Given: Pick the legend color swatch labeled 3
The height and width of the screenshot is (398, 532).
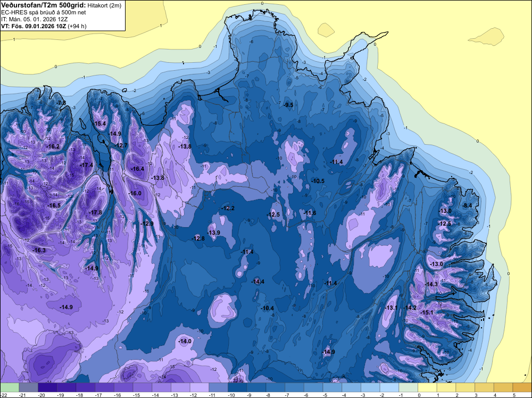Looking at the screenshot, I should 485,387.
